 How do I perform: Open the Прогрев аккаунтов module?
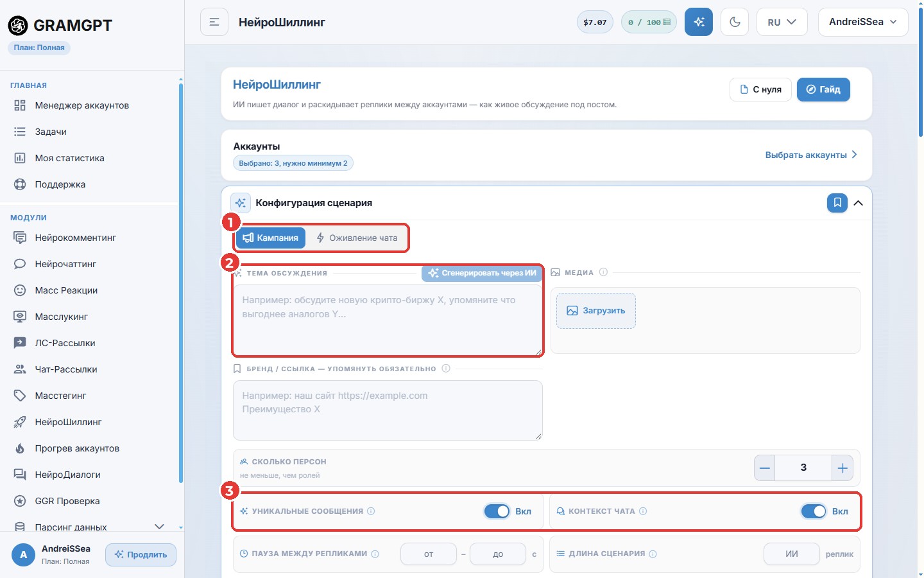pyautogui.click(x=89, y=448)
